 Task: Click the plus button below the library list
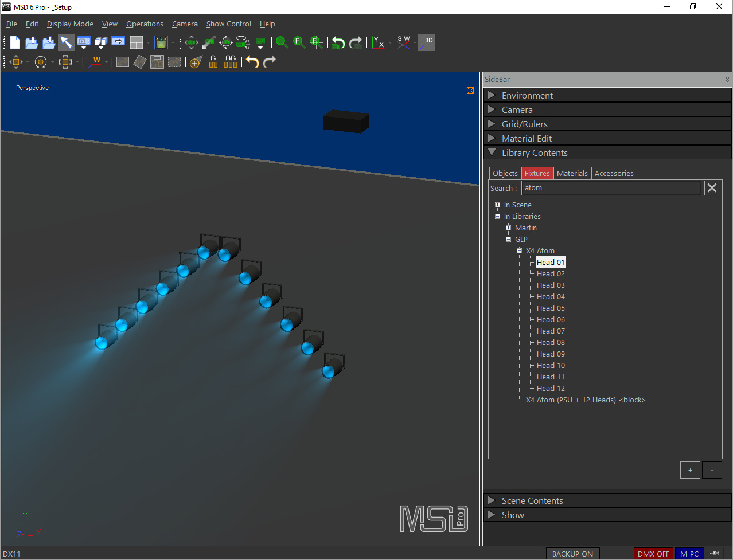(x=690, y=470)
